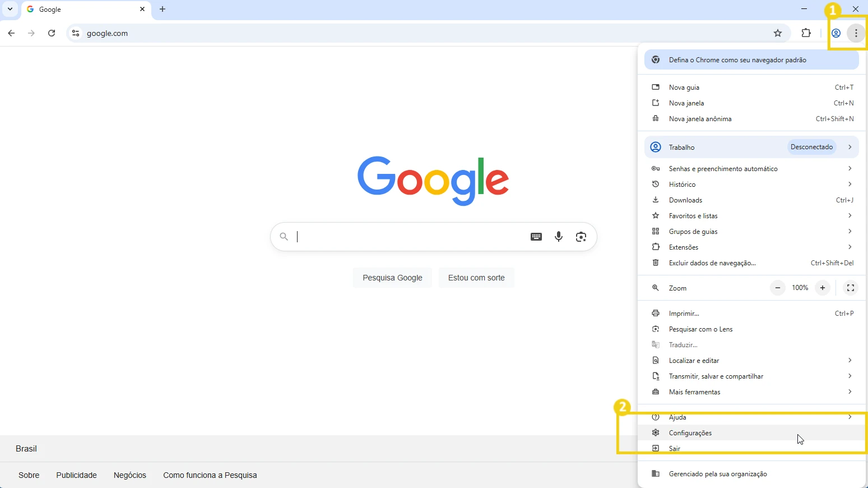Open the Sobre footer link
868x488 pixels.
29,475
